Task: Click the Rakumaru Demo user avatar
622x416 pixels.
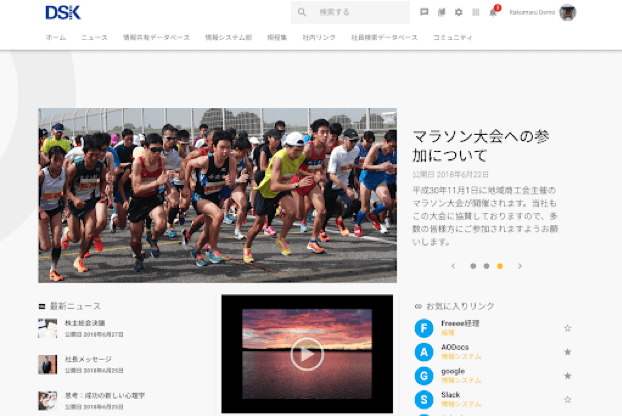Action: [x=568, y=12]
